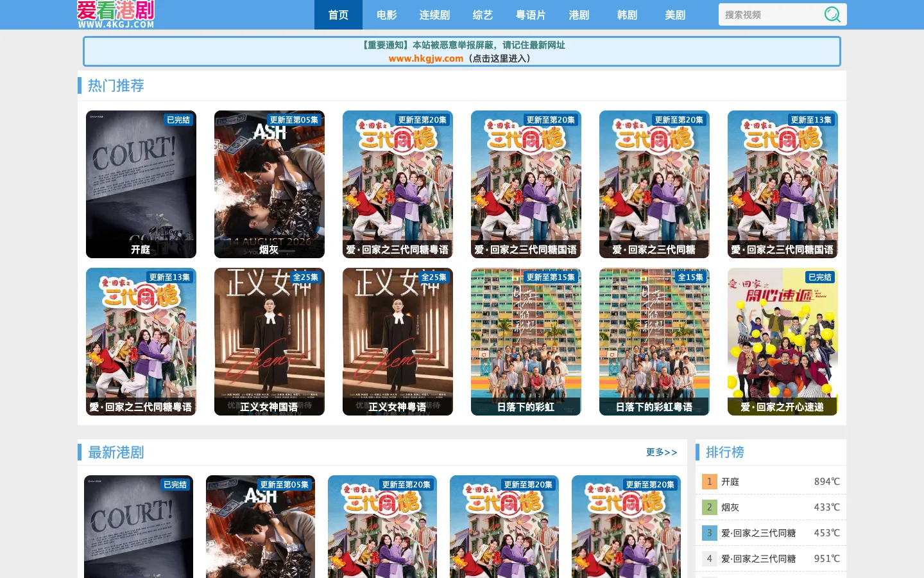The height and width of the screenshot is (578, 924).
Task: Go to the 粤语片 category
Action: coord(531,15)
